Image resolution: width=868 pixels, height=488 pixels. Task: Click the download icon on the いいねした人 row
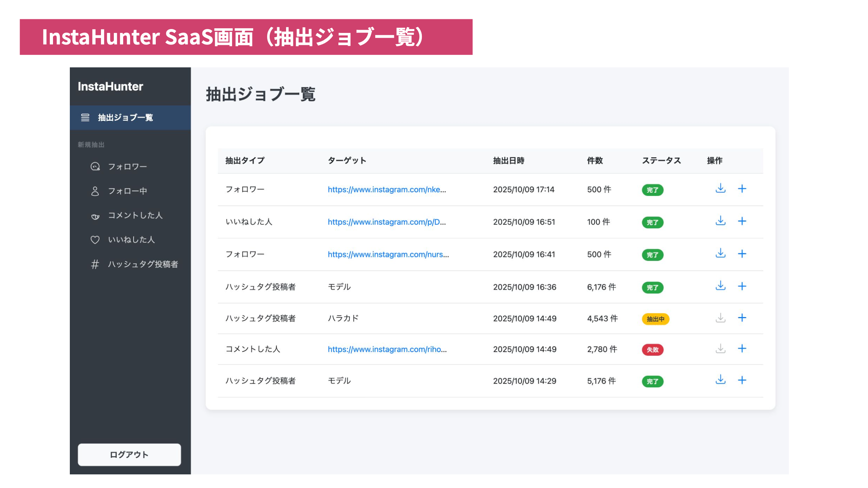click(720, 222)
